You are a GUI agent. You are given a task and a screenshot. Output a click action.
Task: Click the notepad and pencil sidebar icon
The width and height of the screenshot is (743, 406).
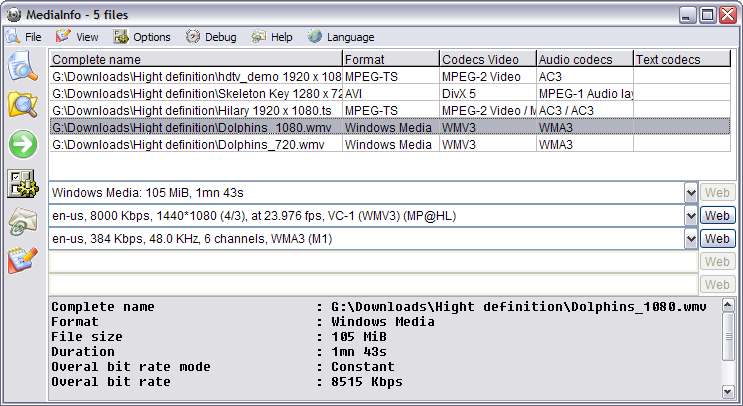tap(22, 259)
